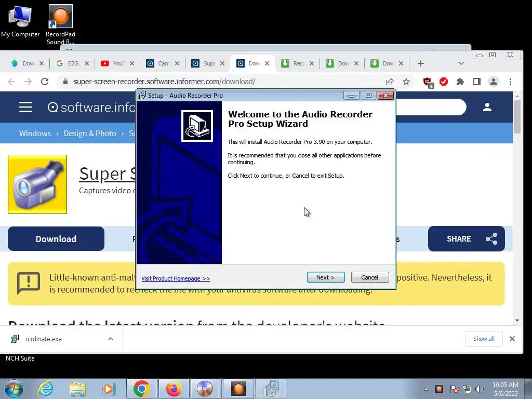The width and height of the screenshot is (532, 399).
Task: Switch to the Supe tab
Action: coord(205,63)
